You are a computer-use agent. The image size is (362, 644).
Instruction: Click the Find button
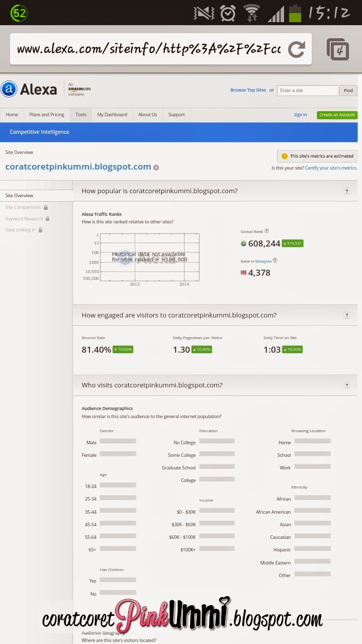[348, 91]
